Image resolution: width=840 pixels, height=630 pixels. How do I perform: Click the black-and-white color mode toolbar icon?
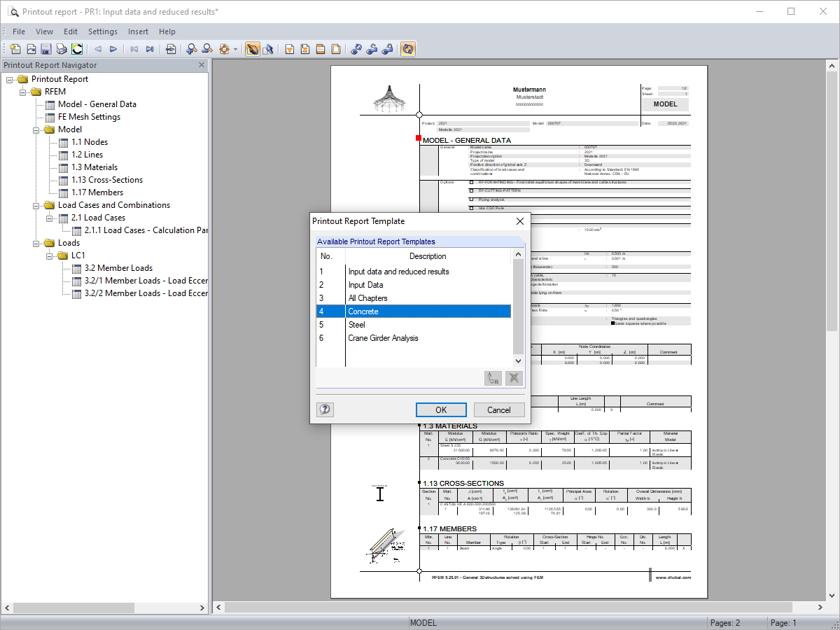click(76, 49)
